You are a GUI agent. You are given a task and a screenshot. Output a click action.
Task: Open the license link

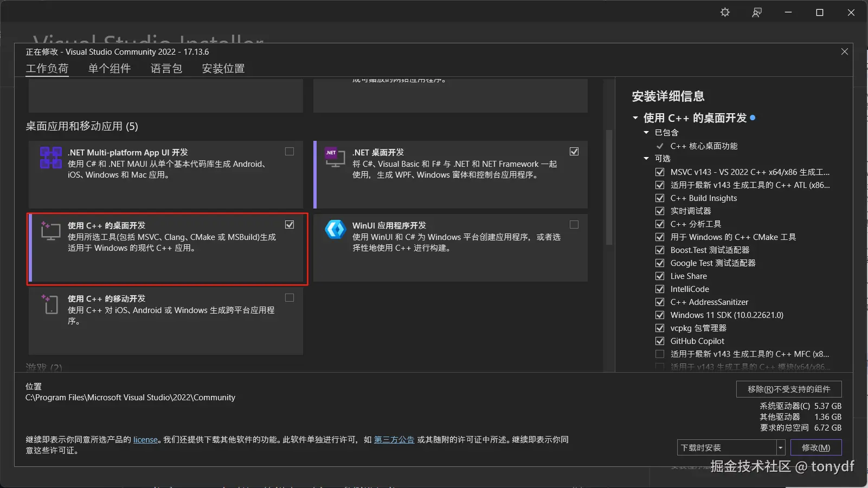146,440
